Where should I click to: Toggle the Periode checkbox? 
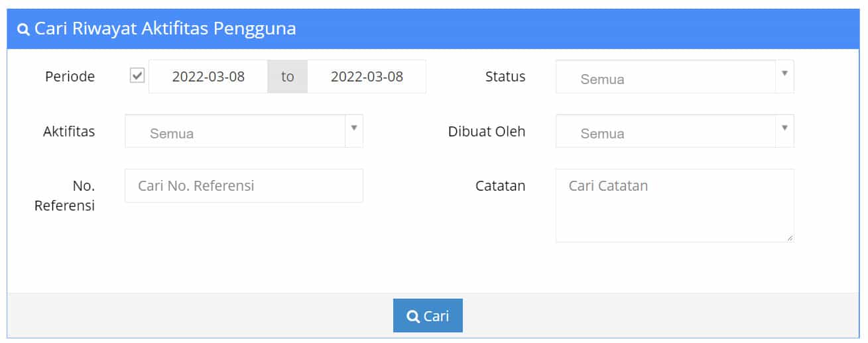(137, 76)
